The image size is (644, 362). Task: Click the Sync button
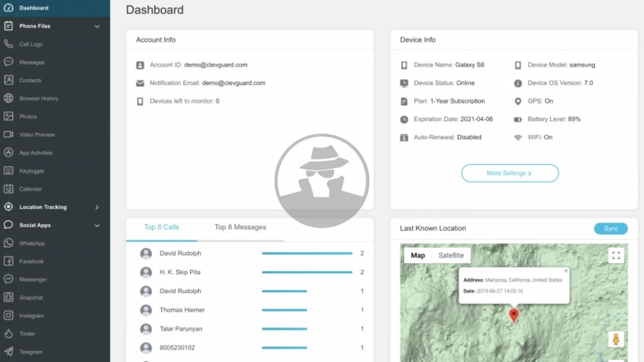[x=611, y=229]
